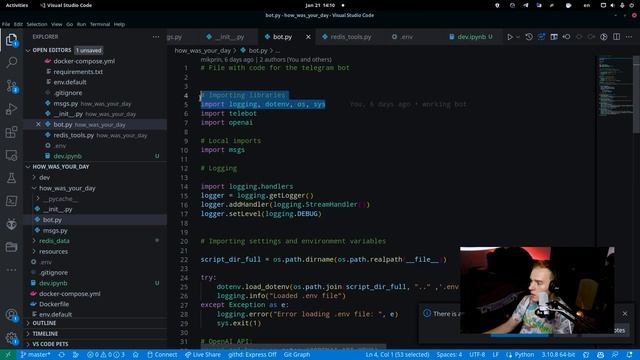Open the Explorer view in activity bar
Image resolution: width=640 pixels, height=360 pixels.
point(11,40)
